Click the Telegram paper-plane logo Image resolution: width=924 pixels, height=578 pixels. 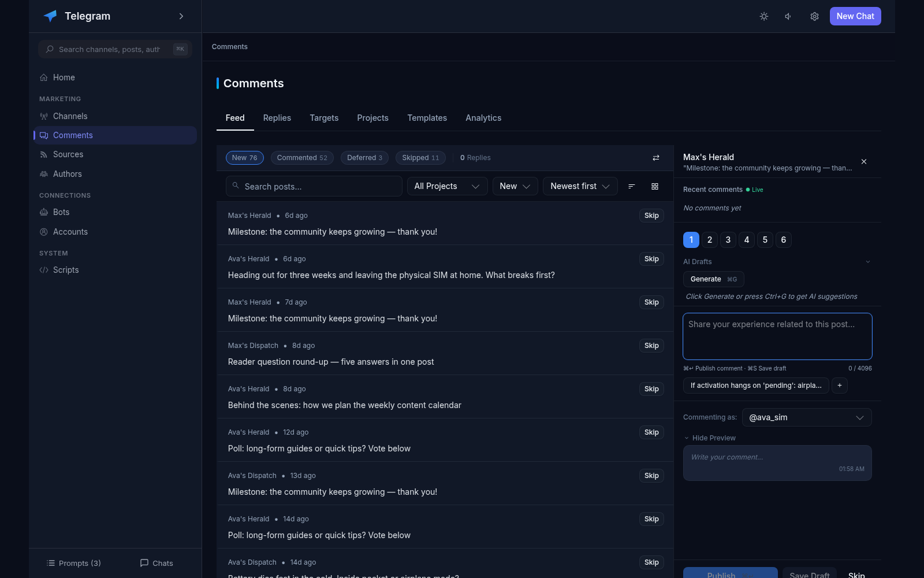pyautogui.click(x=50, y=16)
